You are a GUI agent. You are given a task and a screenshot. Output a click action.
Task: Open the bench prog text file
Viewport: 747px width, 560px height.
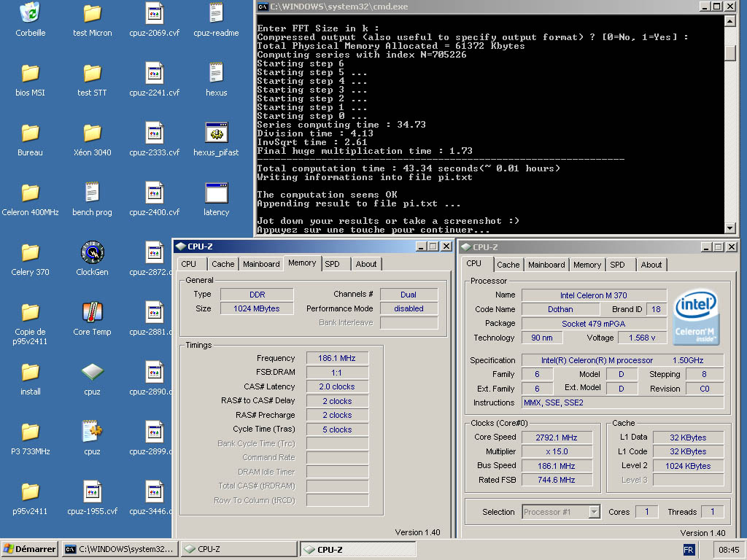92,192
